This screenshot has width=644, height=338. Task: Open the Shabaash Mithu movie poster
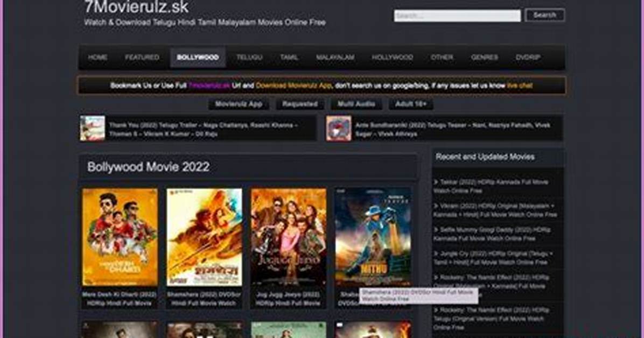point(373,237)
